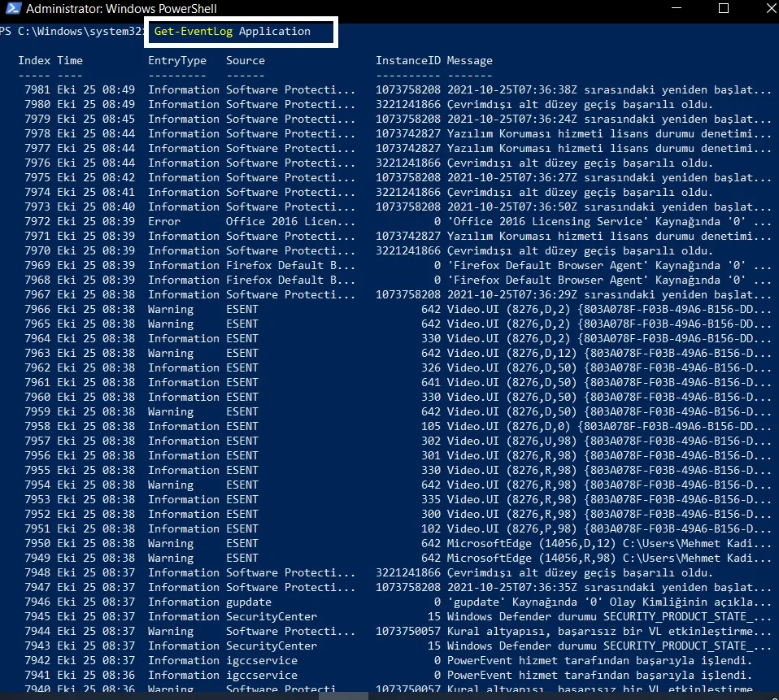
Task: Click the gupdate source entry
Action: coord(249,602)
